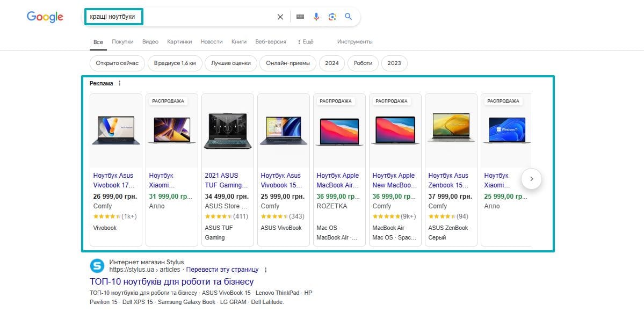
Task: Open '2021 ASUS TUF Gaming…' ad link
Action: pos(226,180)
